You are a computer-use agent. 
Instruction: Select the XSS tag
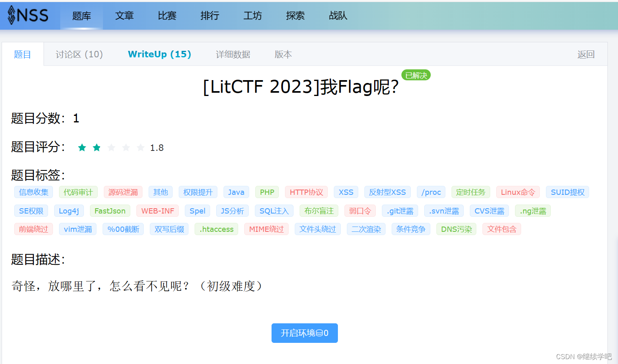(346, 192)
